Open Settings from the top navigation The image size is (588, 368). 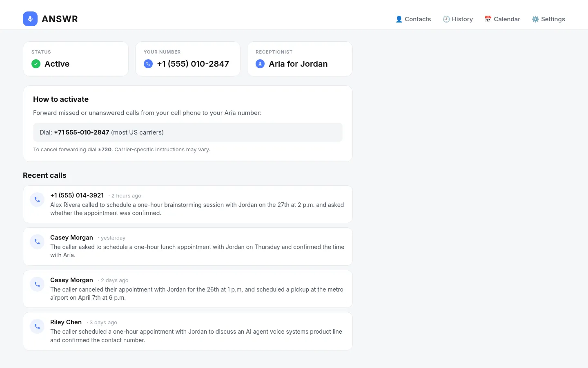[x=548, y=19]
